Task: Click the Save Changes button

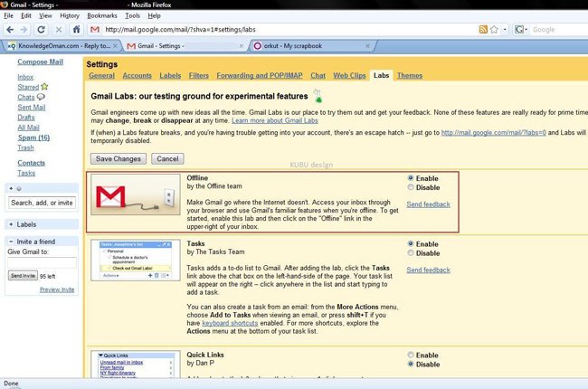Action: [119, 158]
